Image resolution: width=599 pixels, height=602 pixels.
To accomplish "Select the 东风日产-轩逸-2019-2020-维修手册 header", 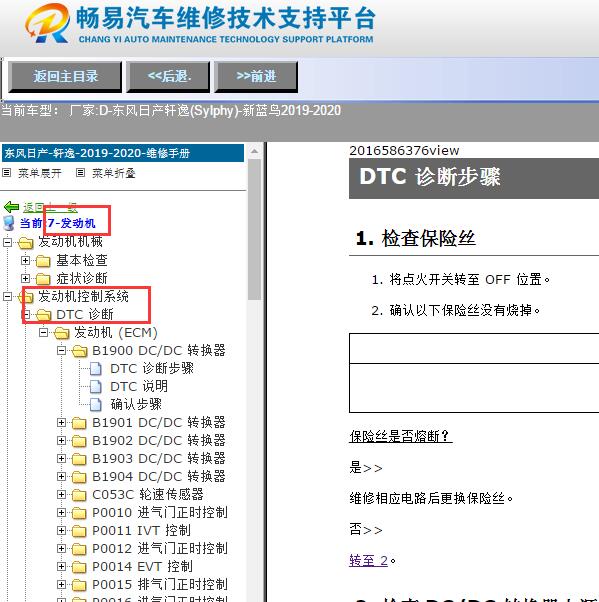I will point(123,153).
